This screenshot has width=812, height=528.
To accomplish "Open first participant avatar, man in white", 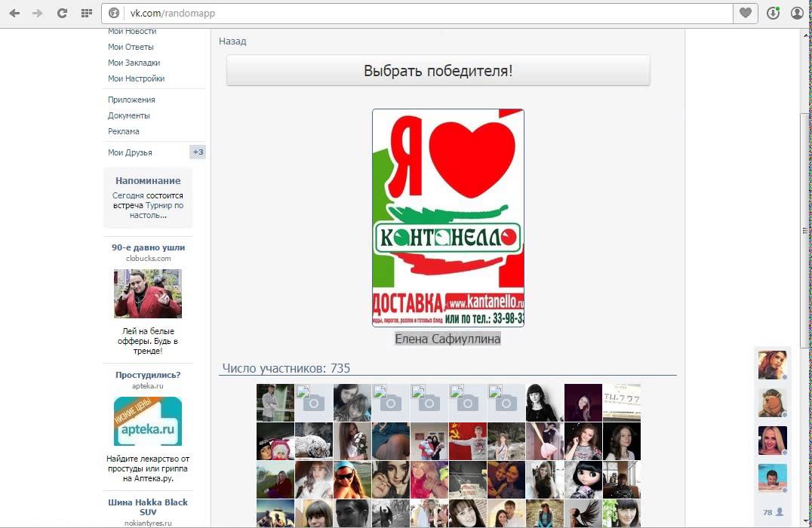I will coord(275,402).
